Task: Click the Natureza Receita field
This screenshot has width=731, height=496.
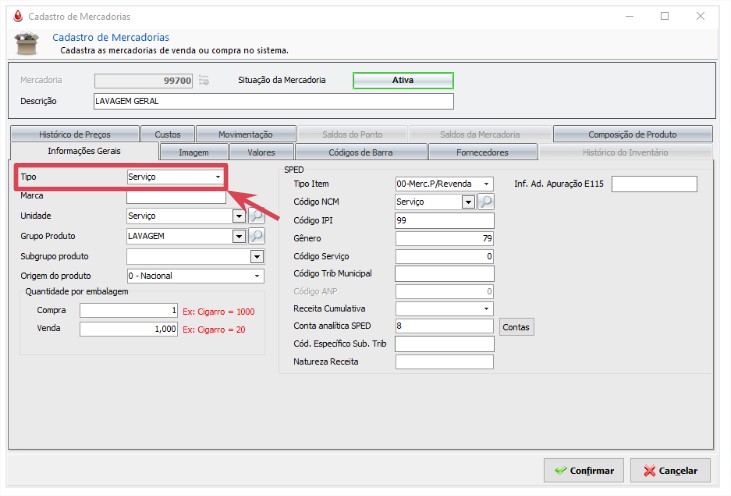Action: pos(444,362)
